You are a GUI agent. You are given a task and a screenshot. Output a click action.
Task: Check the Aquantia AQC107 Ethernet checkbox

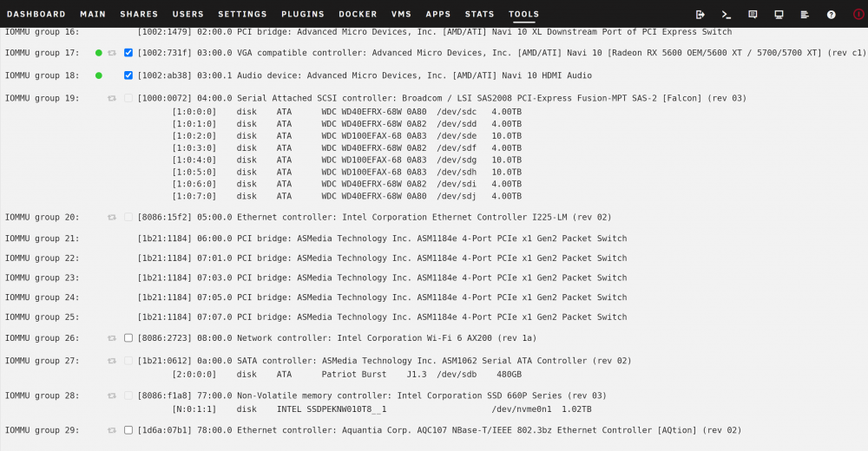pyautogui.click(x=128, y=430)
